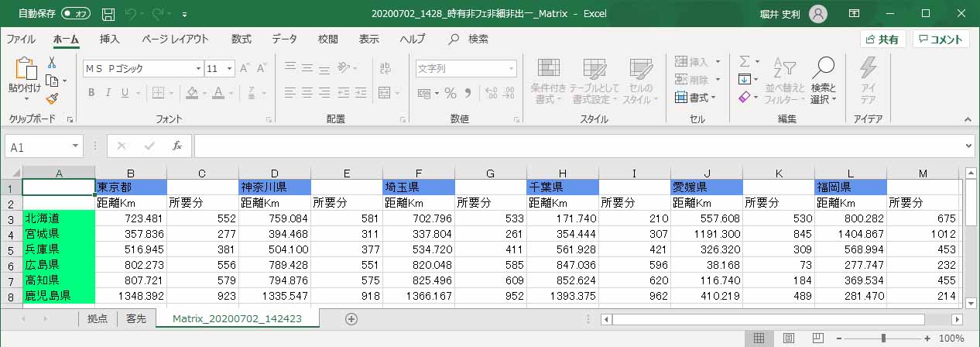Click the Comments button
The height and width of the screenshot is (347, 980).
(941, 40)
